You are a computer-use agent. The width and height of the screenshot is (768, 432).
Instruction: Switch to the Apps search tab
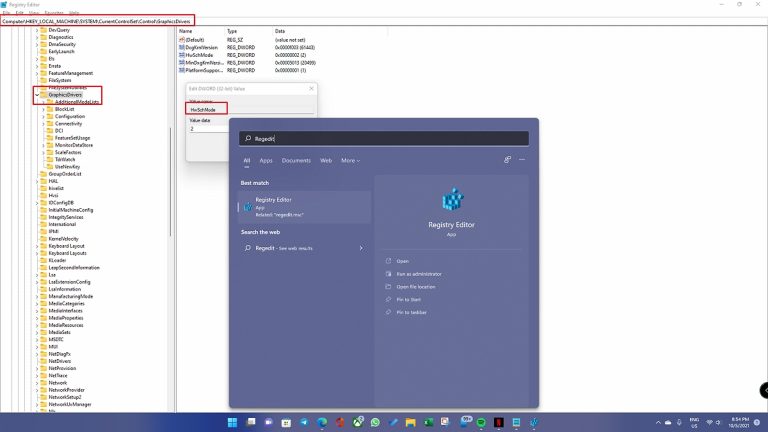tap(266, 160)
